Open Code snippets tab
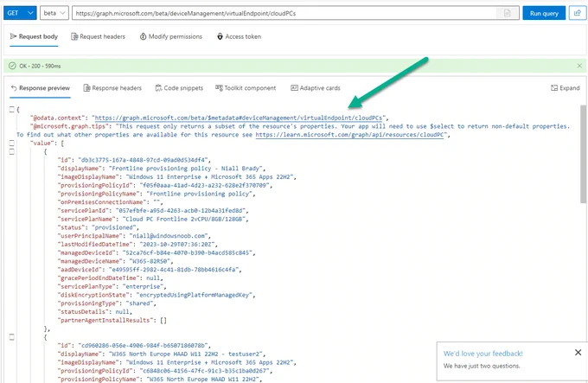Screen dimensions: 588x383 [x=179, y=88]
